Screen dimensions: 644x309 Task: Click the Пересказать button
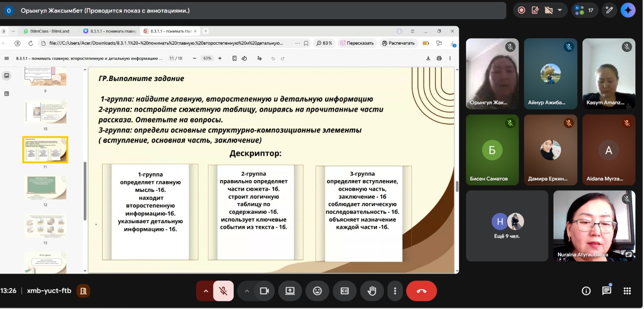click(357, 43)
